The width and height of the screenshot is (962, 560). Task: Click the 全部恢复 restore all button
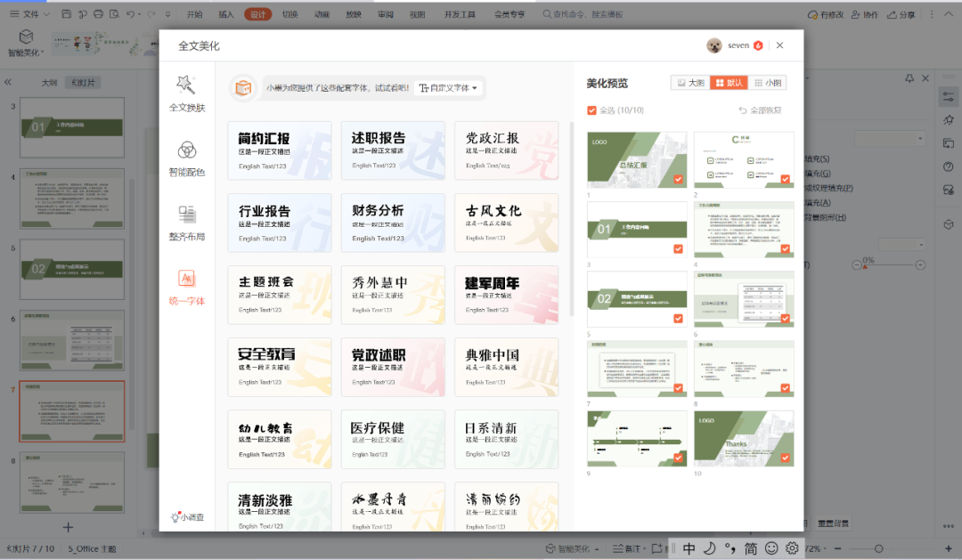click(760, 110)
